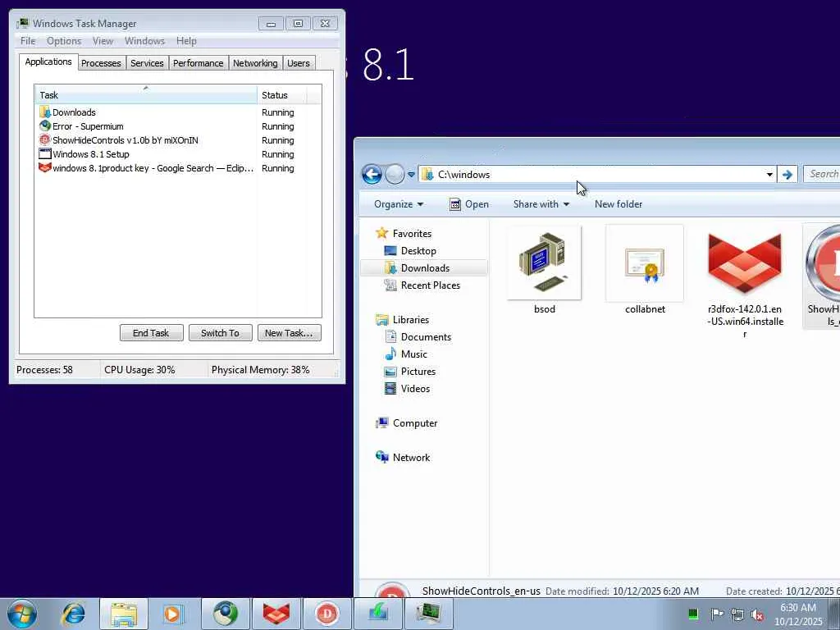The image size is (840, 630).
Task: Open Desktop in navigation pane
Action: (418, 251)
